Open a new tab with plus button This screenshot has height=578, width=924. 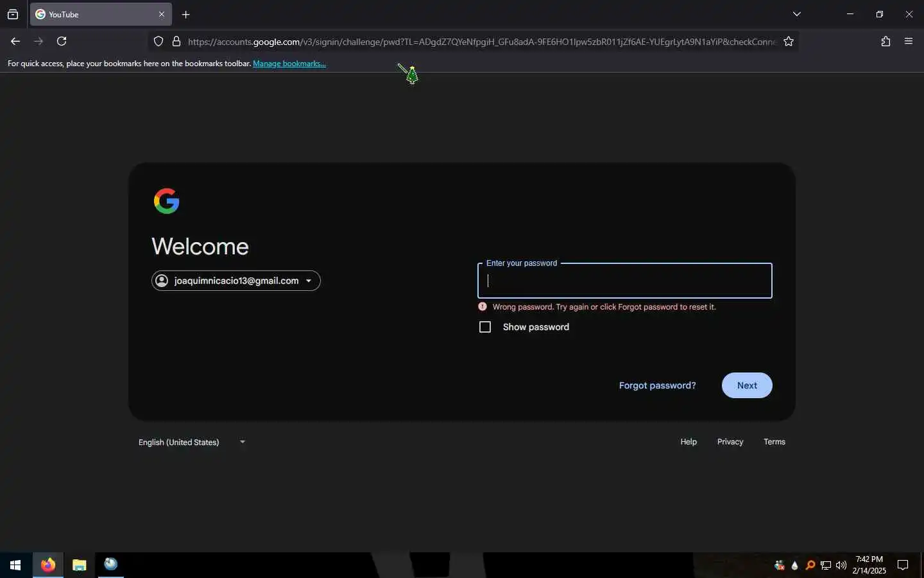(x=185, y=14)
